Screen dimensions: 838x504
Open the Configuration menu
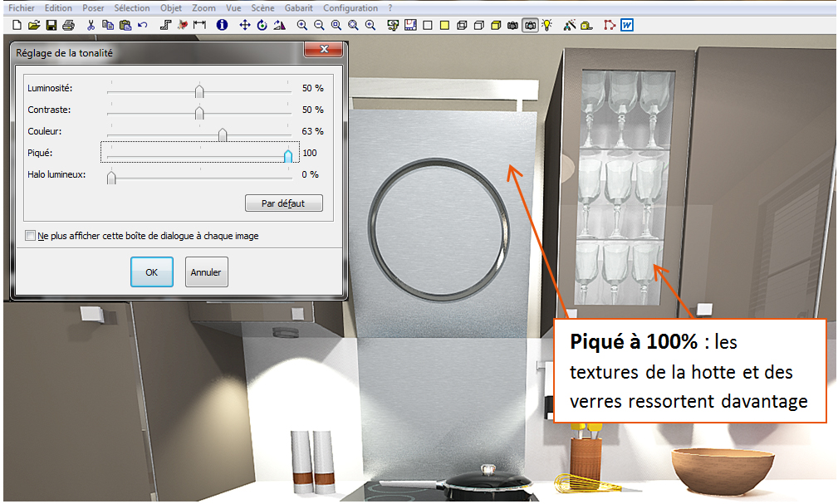point(350,7)
